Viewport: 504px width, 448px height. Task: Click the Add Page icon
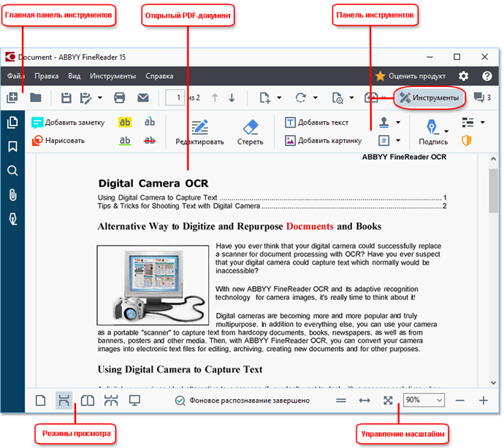(x=265, y=98)
